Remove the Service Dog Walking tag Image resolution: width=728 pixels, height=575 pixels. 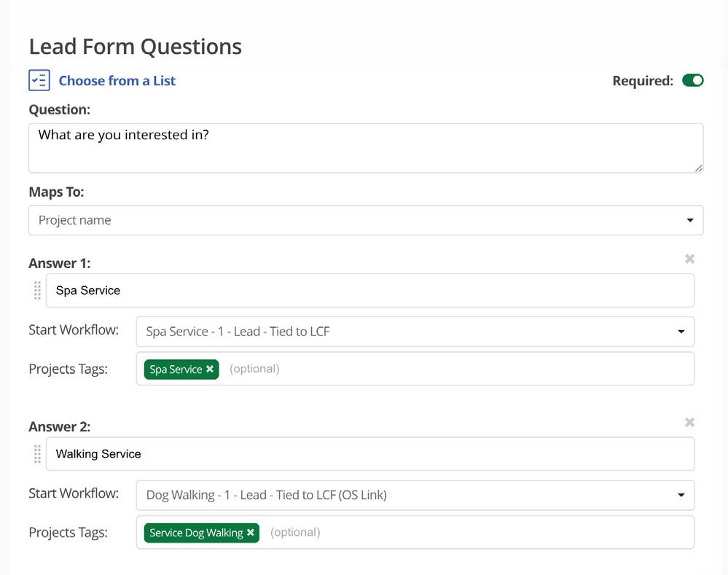coord(251,533)
